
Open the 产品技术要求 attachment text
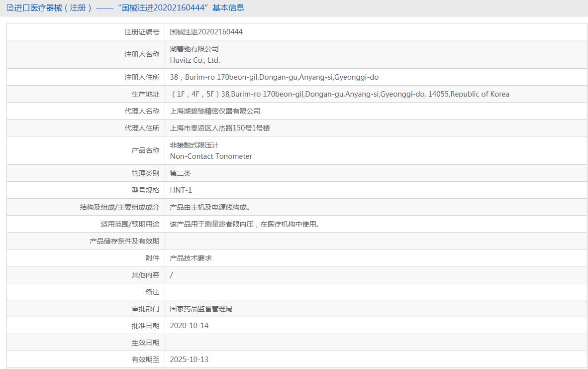point(191,258)
